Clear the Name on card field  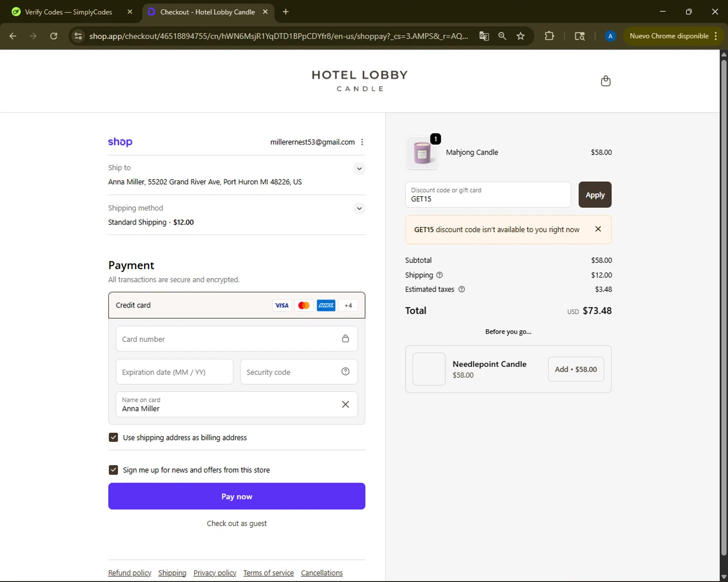point(346,404)
